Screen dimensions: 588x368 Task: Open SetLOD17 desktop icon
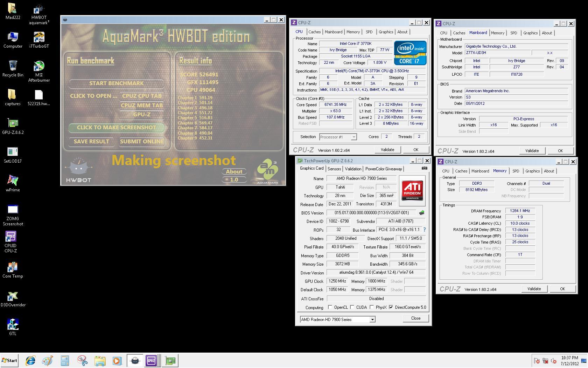click(x=13, y=155)
